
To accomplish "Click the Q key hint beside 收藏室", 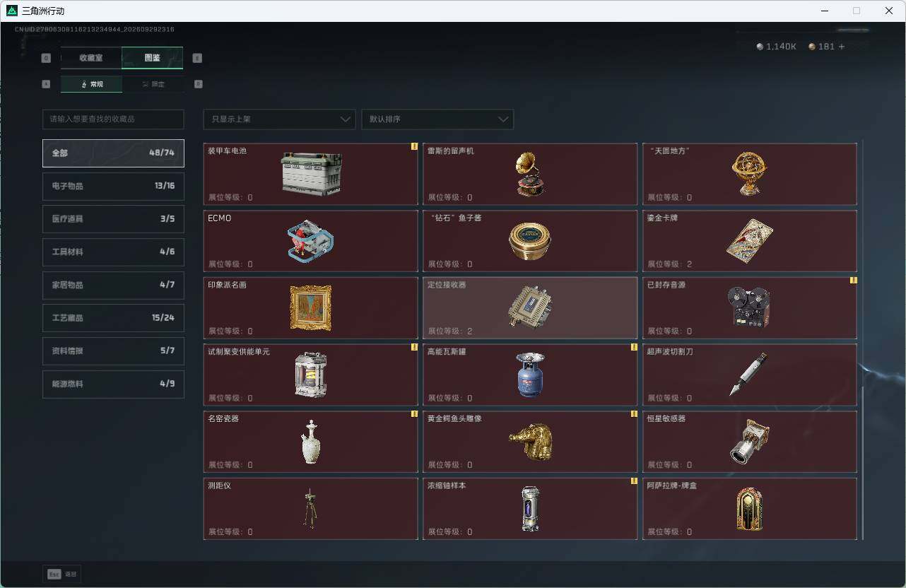I will 47,58.
